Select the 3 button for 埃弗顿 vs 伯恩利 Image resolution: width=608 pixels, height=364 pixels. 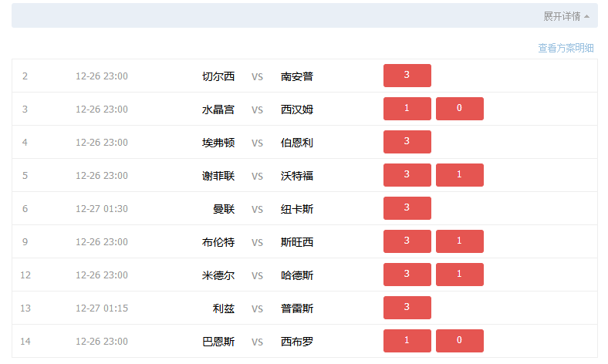tap(407, 142)
